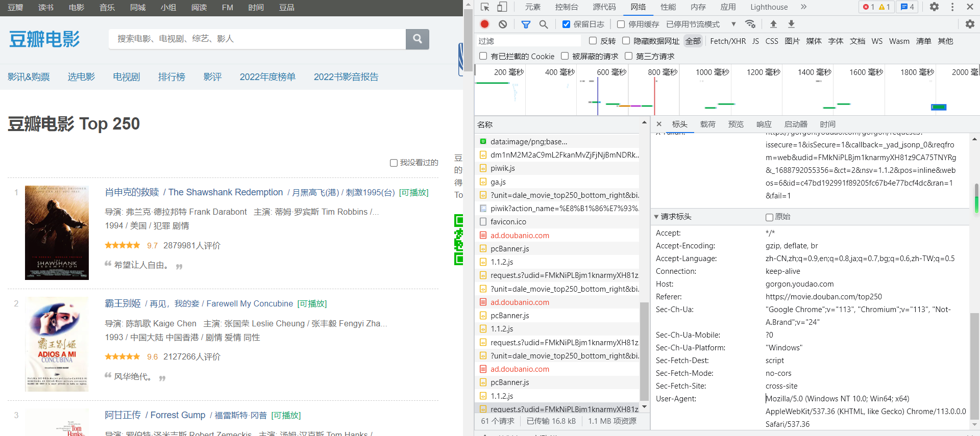Check the blocked requests checkbox
The height and width of the screenshot is (436, 980).
coord(565,56)
